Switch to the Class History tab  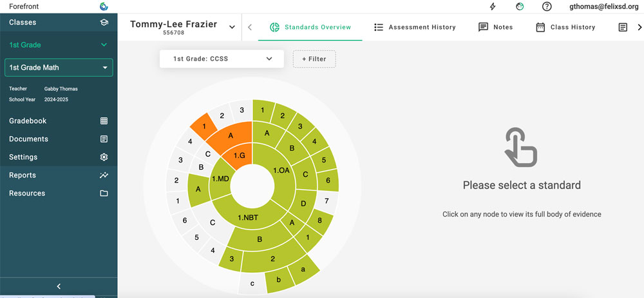[x=565, y=27]
